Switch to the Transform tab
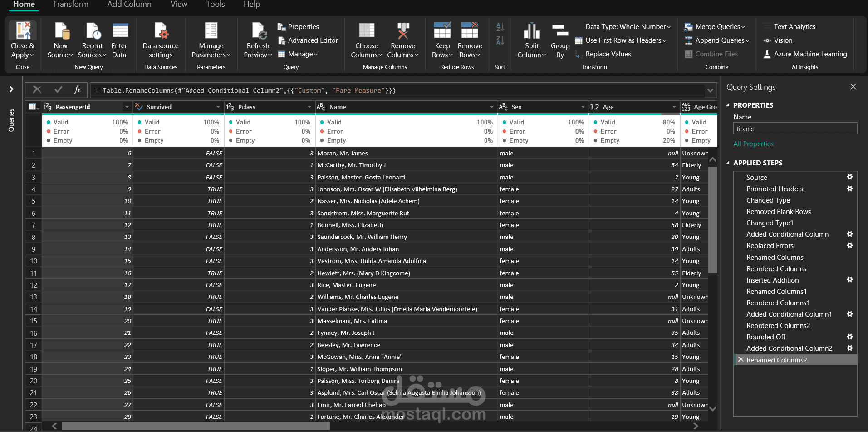 coord(70,5)
